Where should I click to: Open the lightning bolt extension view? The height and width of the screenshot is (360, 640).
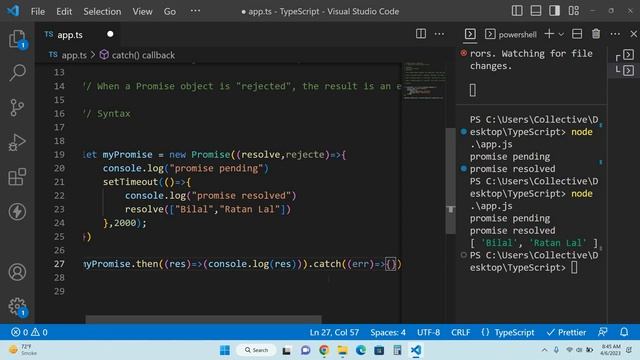[17, 211]
